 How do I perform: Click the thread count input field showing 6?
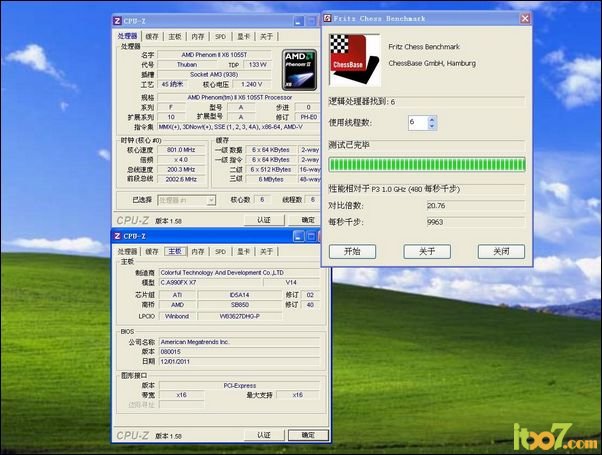click(x=417, y=121)
